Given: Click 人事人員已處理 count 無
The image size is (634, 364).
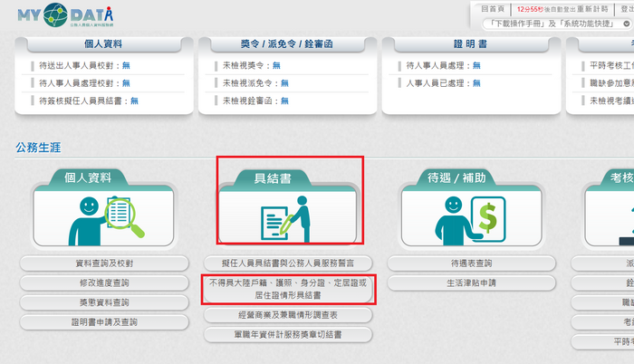Looking at the screenshot, I should [x=476, y=83].
